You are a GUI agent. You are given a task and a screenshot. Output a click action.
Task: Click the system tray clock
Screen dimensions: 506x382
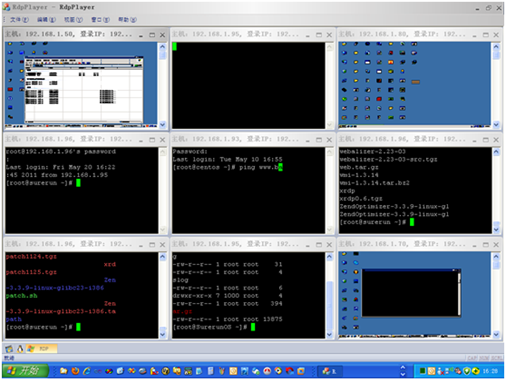pyautogui.click(x=490, y=371)
